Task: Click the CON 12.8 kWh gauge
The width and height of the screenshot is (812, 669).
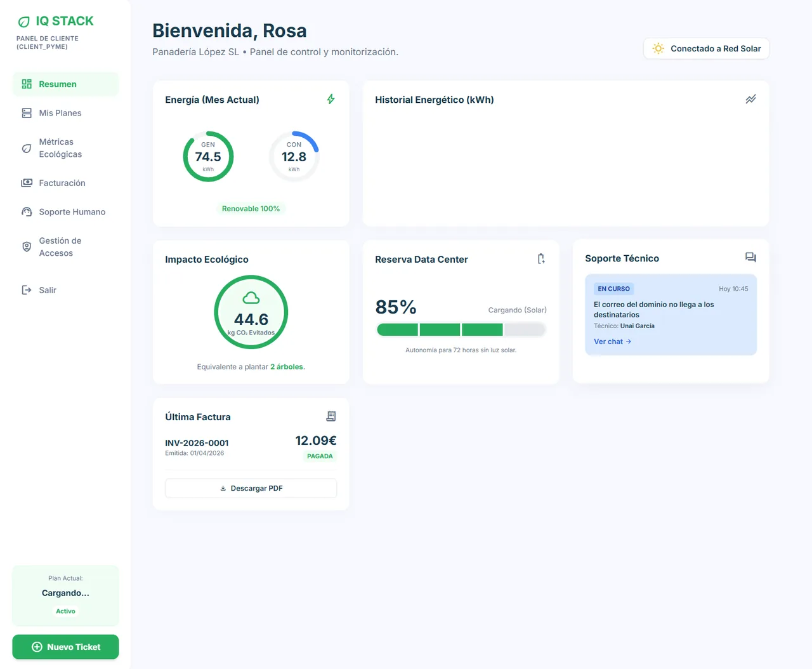Action: click(294, 156)
